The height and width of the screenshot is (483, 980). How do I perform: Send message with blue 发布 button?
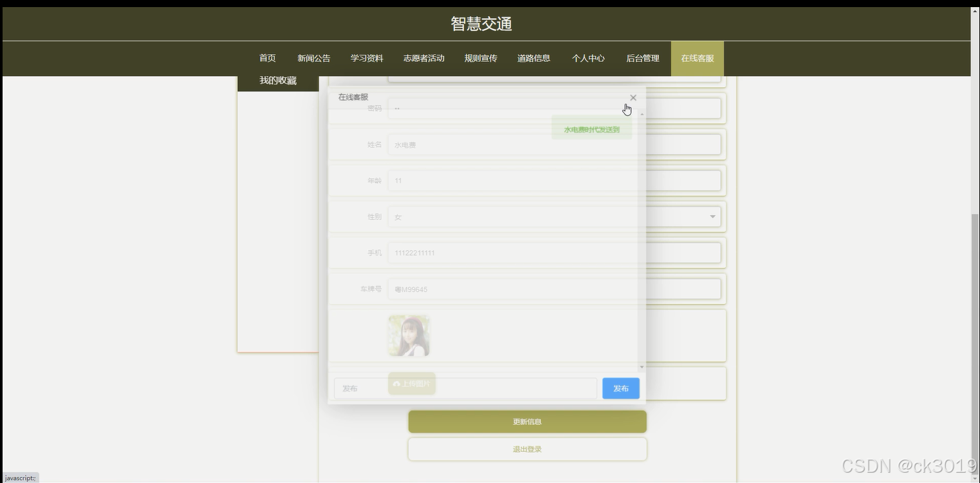click(621, 388)
